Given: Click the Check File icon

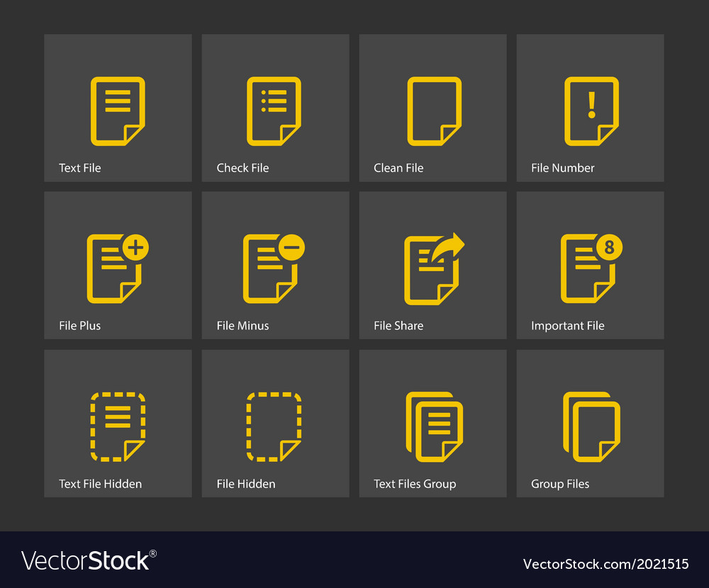Looking at the screenshot, I should 275,110.
